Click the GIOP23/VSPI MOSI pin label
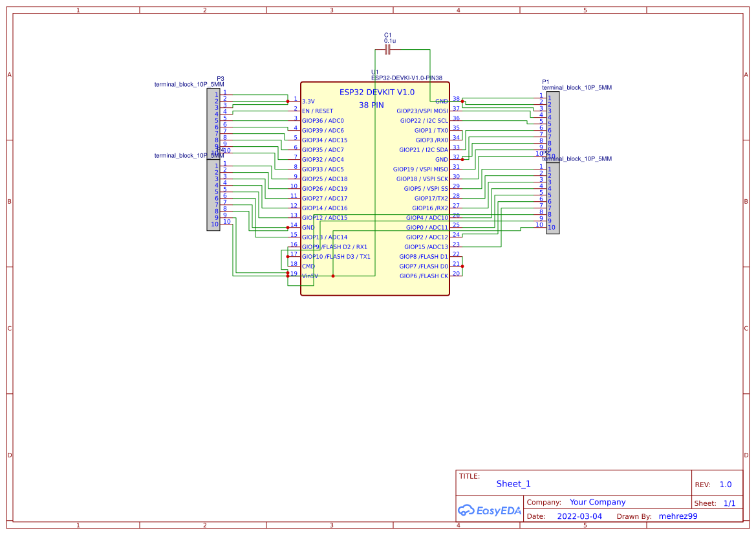 click(421, 111)
